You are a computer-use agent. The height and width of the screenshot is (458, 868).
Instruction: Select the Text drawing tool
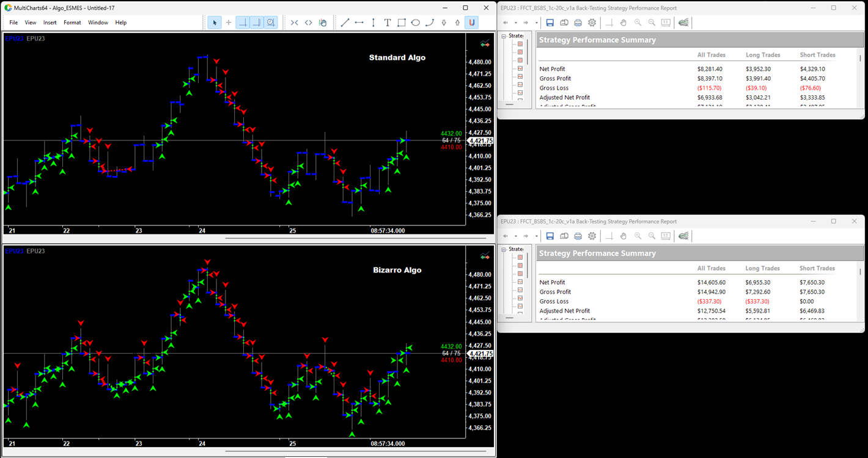(x=388, y=23)
